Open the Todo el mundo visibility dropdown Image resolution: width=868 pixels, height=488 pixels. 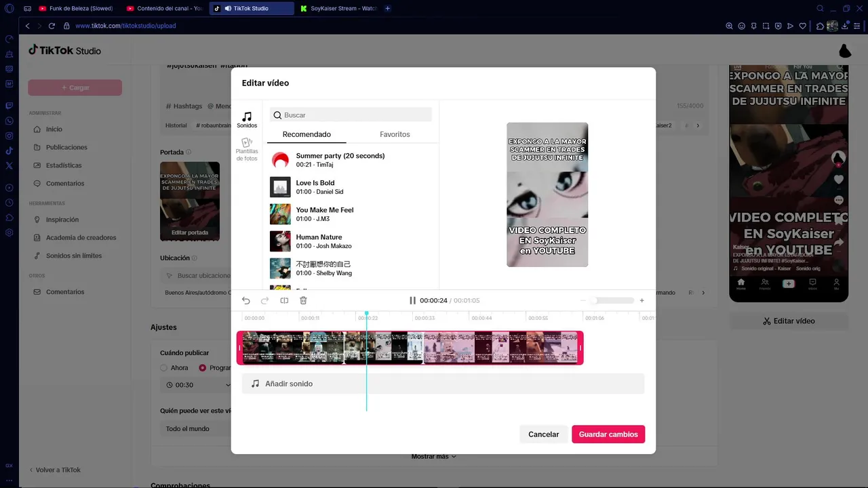coord(197,428)
